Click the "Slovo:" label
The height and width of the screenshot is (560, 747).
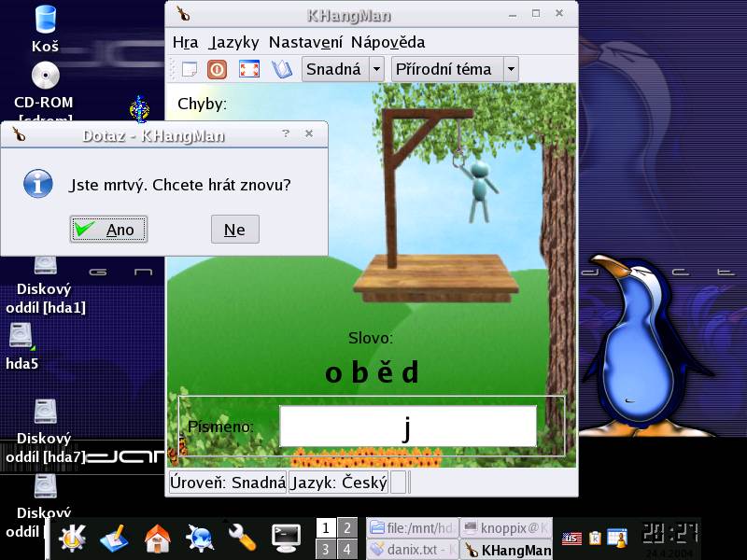[x=371, y=338]
